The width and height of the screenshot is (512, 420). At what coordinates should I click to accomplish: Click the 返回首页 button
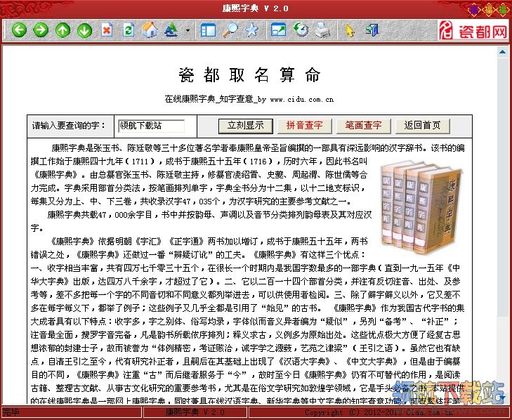(422, 126)
